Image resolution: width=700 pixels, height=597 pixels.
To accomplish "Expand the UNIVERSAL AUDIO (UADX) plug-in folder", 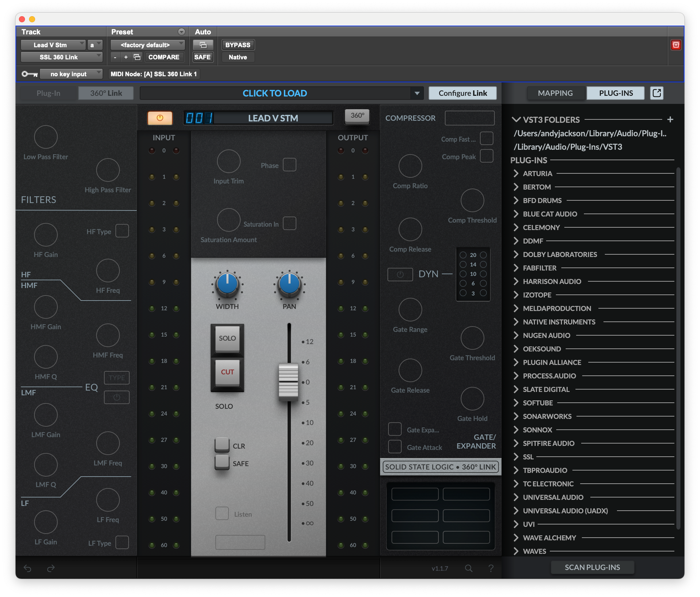I will pyautogui.click(x=516, y=511).
